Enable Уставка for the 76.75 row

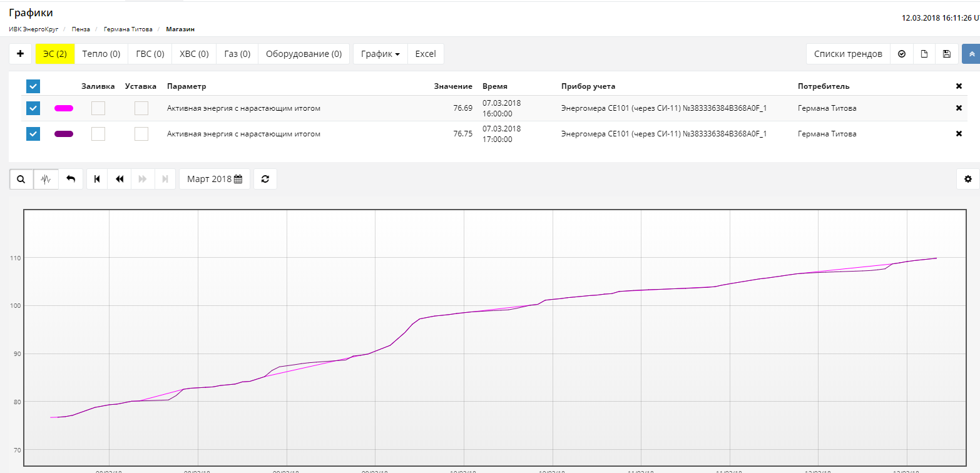coord(141,134)
